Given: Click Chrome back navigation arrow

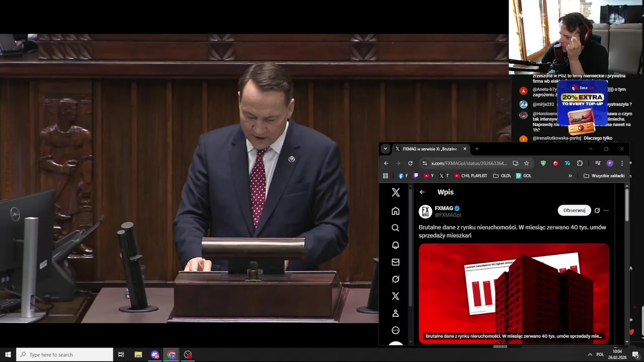Looking at the screenshot, I should pos(386,163).
